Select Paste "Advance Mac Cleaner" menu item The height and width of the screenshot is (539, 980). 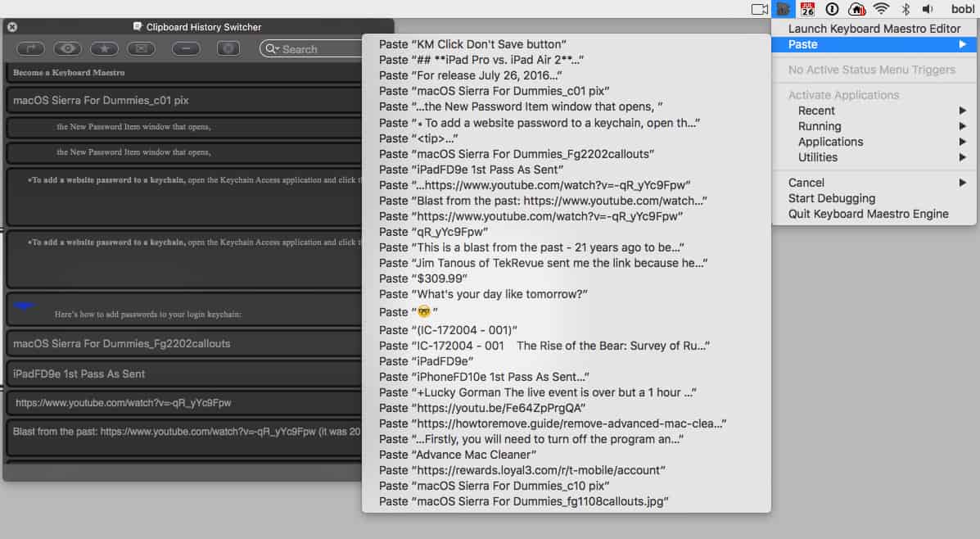[566, 455]
